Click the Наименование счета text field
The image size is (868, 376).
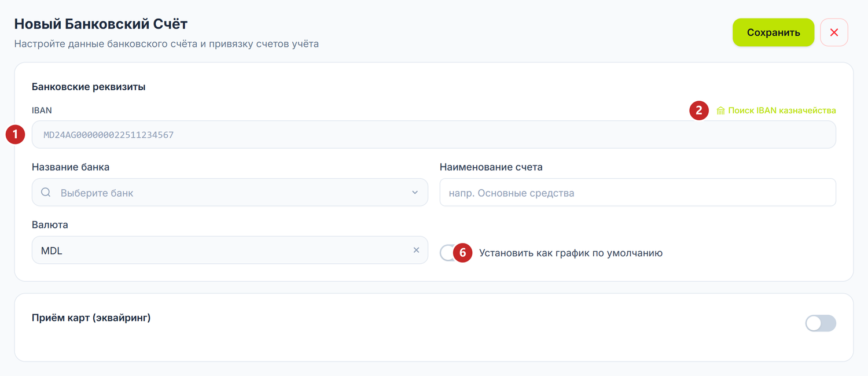pyautogui.click(x=638, y=192)
